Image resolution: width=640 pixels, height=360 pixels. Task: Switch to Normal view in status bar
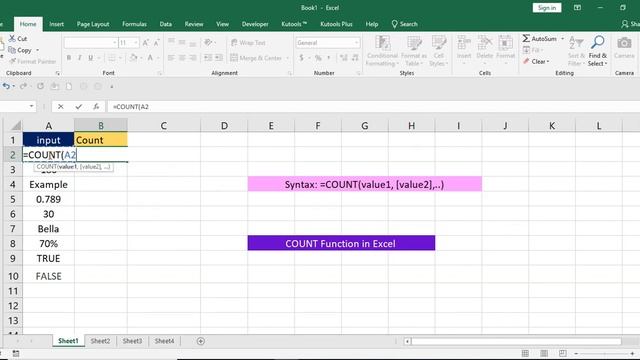[x=525, y=353]
